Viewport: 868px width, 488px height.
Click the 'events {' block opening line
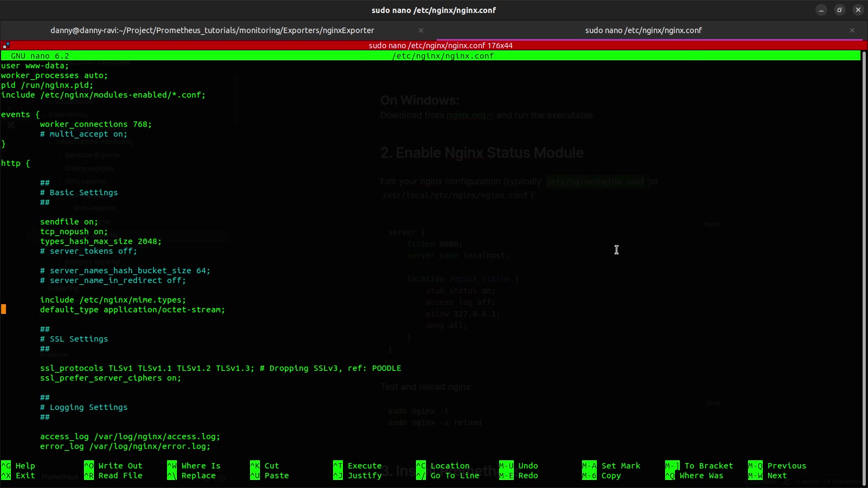pos(21,114)
